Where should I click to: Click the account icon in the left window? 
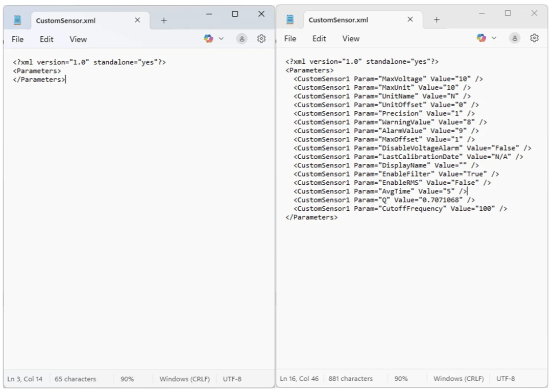(241, 38)
